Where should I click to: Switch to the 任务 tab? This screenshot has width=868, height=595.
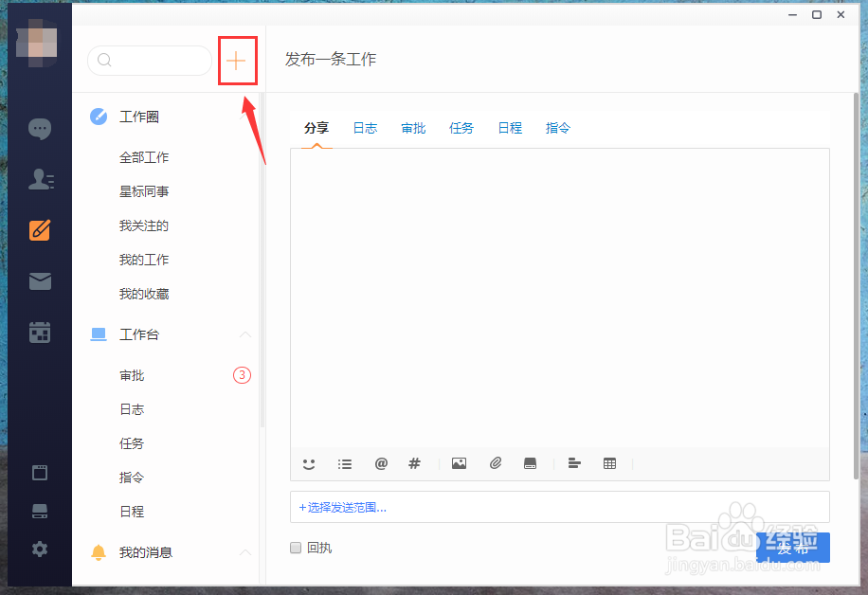click(461, 127)
